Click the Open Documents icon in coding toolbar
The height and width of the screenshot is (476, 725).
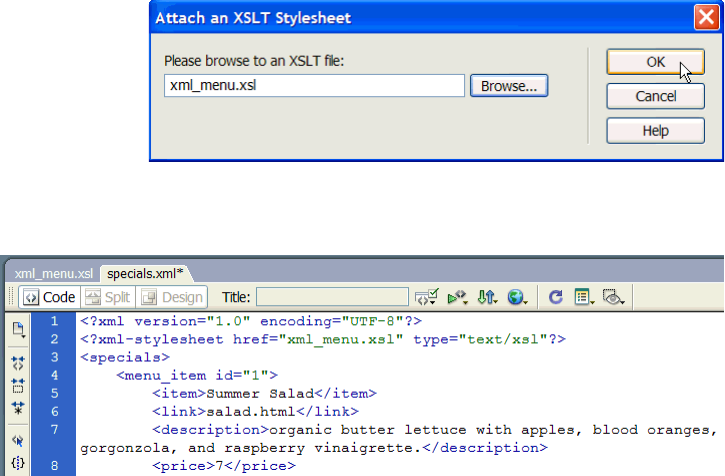18,330
